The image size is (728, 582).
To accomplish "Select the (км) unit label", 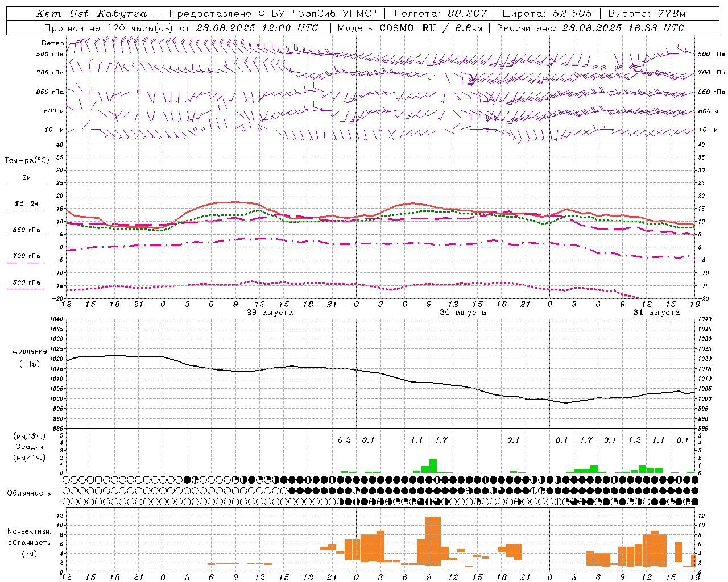I will click(x=29, y=554).
